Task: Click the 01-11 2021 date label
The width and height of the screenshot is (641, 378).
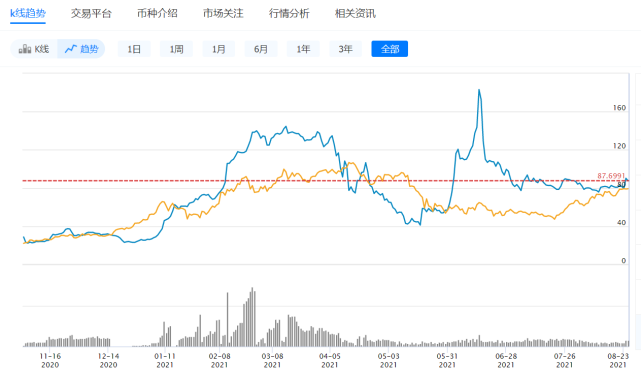Action: (x=165, y=360)
